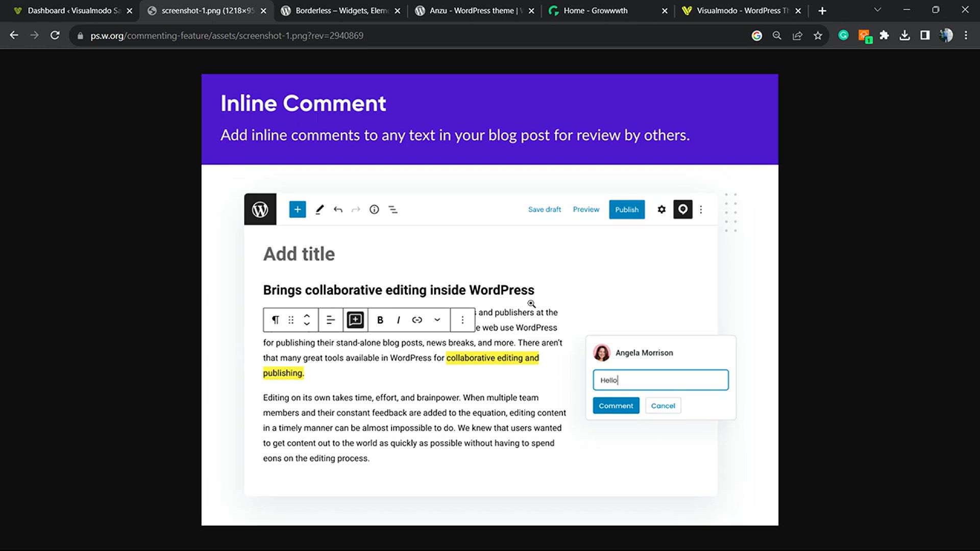Screen dimensions: 980x551
Task: Click the blue Publish button
Action: [627, 209]
